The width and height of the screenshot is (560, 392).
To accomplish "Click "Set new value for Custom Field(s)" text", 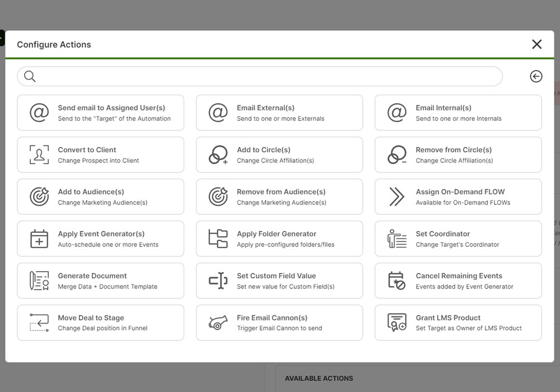I will [286, 286].
